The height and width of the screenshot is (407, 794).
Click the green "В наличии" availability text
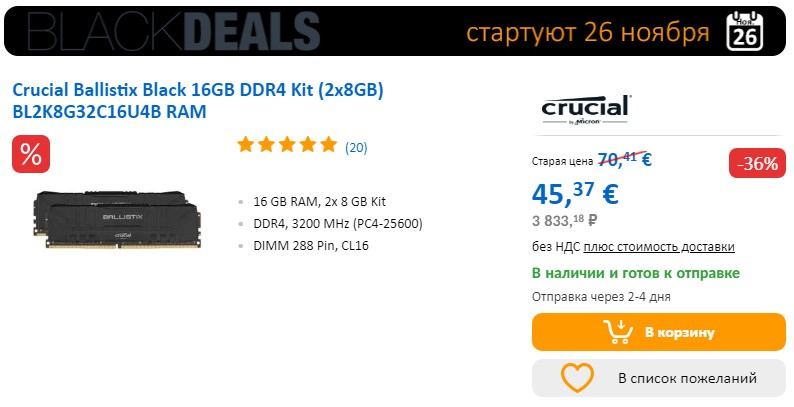point(635,273)
